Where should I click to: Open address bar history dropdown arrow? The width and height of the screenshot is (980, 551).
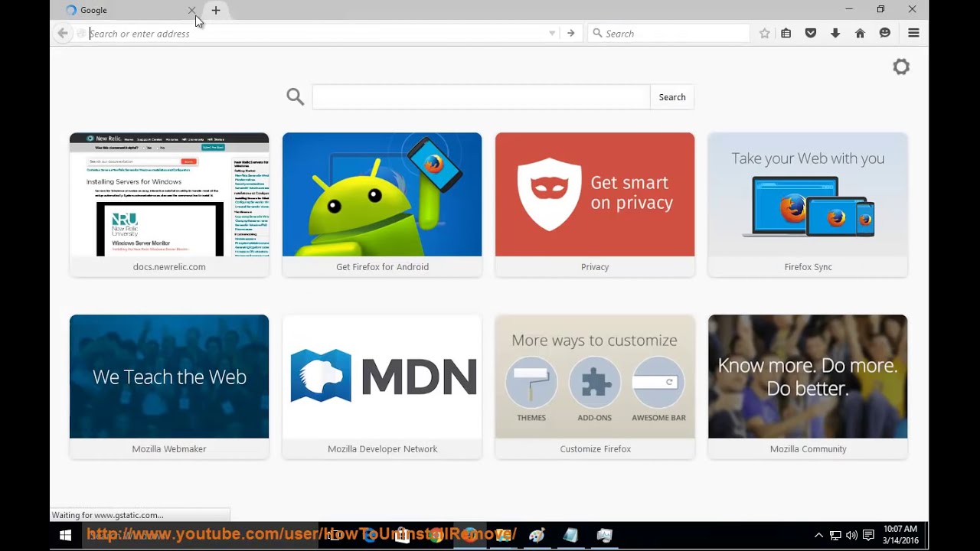pyautogui.click(x=552, y=33)
